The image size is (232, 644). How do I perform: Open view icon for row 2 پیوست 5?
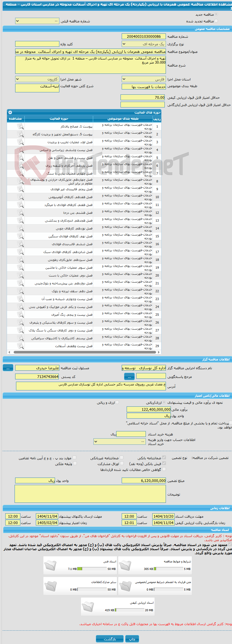click(x=20, y=134)
